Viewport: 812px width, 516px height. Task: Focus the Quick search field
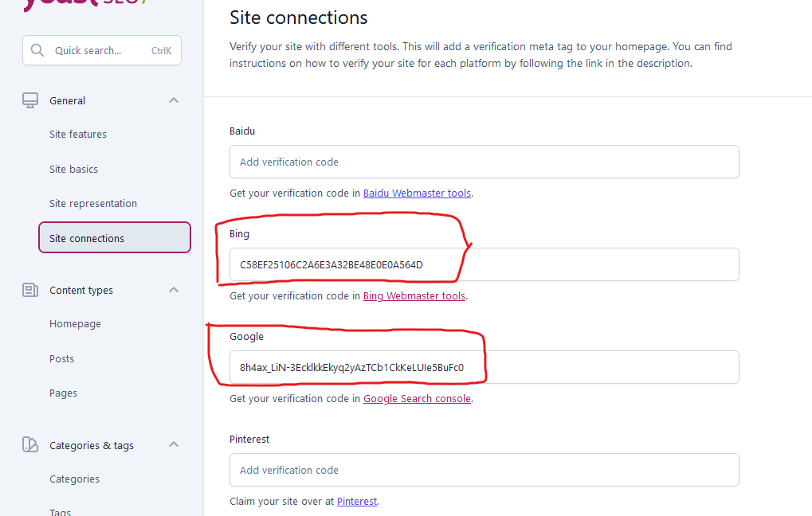[x=102, y=50]
